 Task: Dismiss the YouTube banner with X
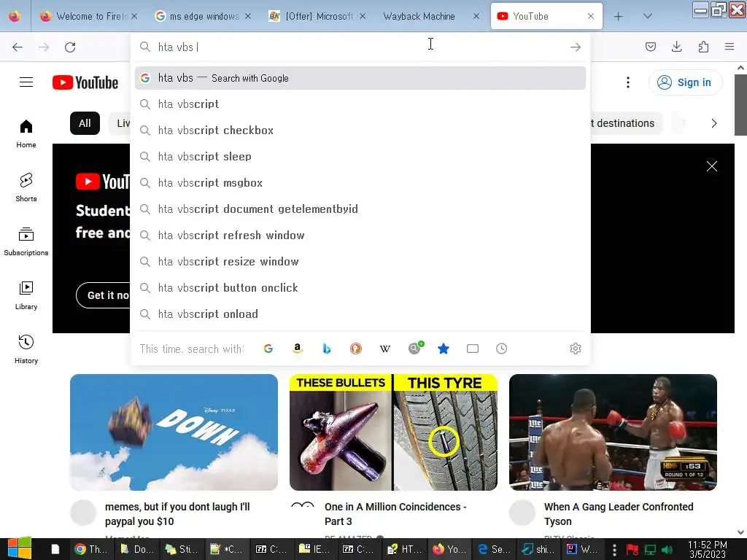(x=712, y=166)
